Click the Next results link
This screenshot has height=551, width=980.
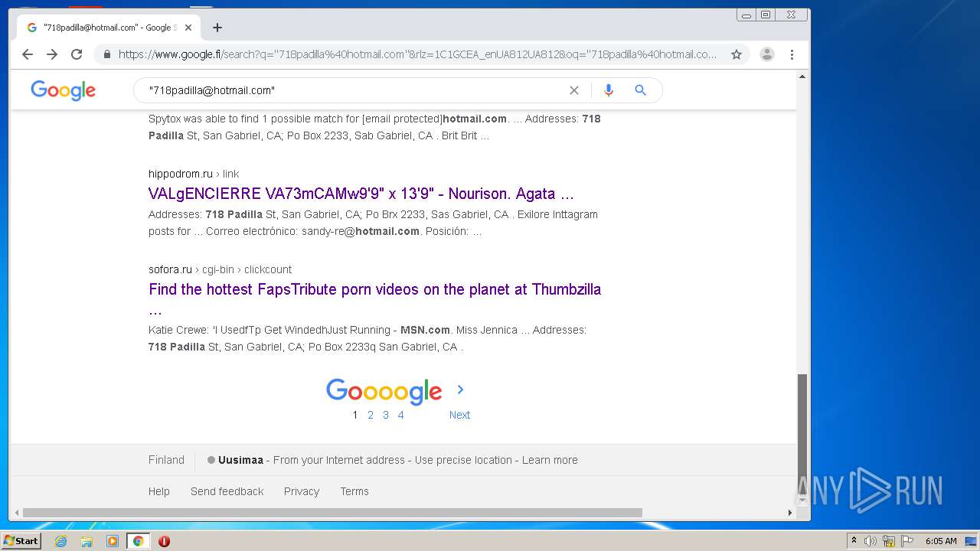coord(459,415)
